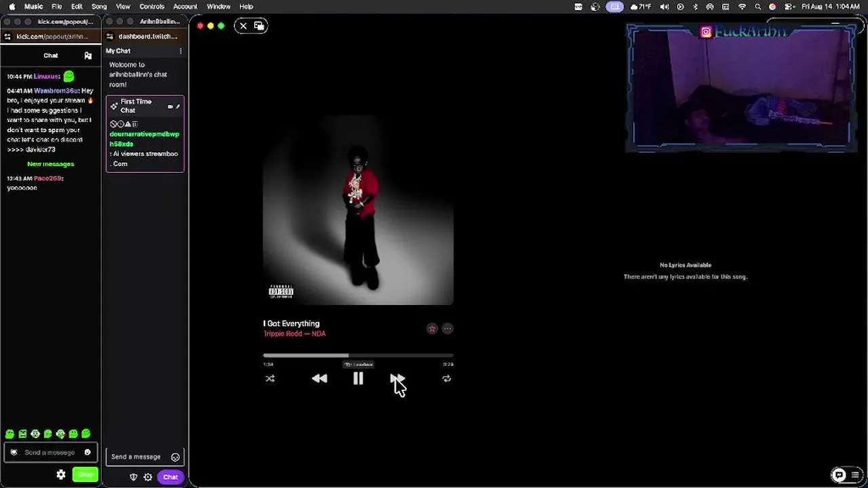Pick the first green emote in Kick quick emotes

[9, 434]
